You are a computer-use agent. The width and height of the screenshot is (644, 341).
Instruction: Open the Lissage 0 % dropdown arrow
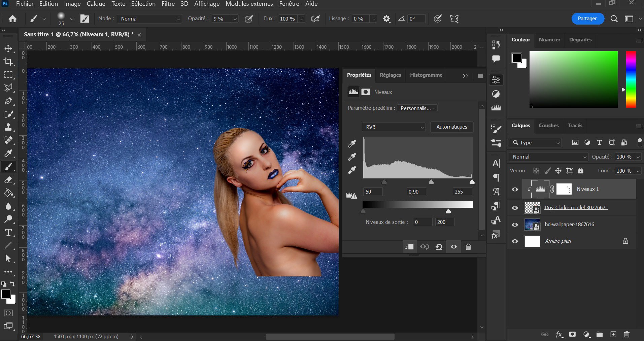(x=373, y=19)
